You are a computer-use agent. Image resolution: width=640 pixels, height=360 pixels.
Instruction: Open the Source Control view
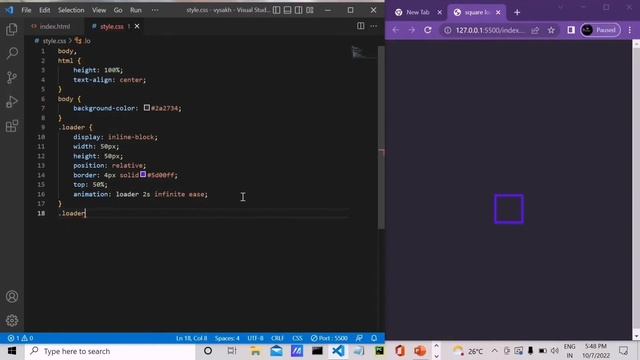point(12,78)
